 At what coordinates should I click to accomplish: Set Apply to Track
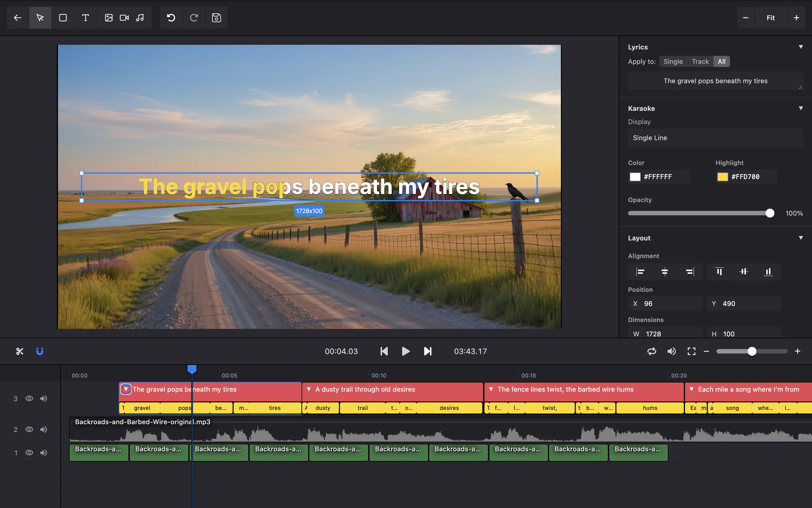click(x=700, y=61)
